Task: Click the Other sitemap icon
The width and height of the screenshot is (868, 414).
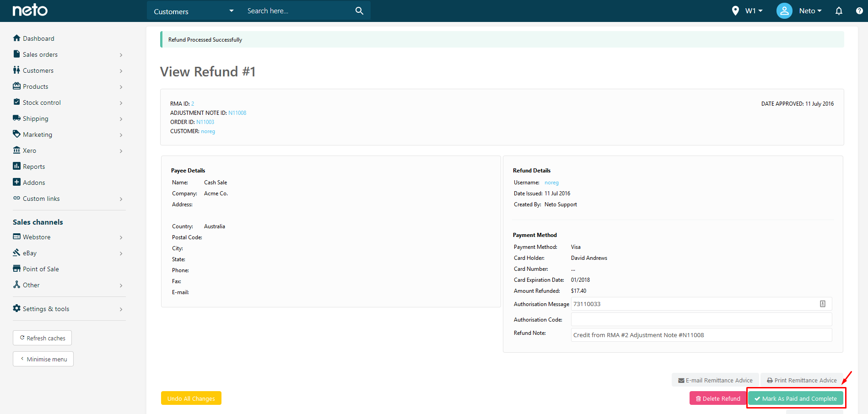Action: (17, 285)
